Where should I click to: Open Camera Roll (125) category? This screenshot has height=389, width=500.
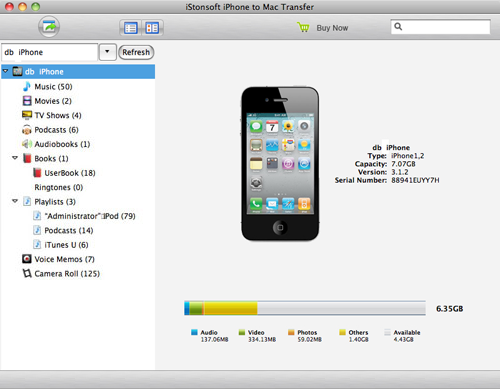point(67,274)
